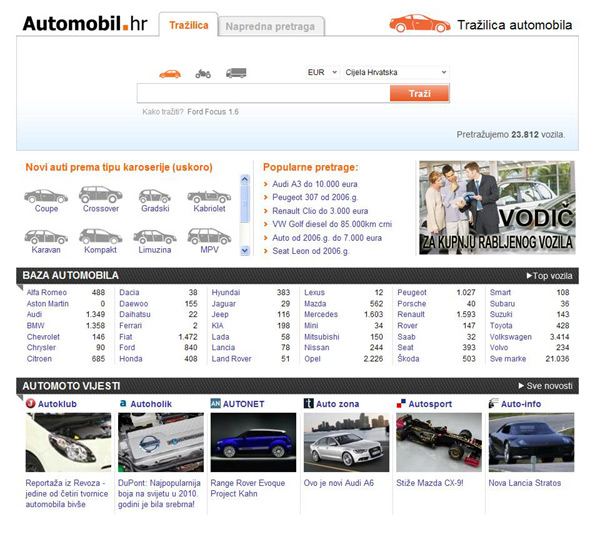Click the Auto-info source icon
Image resolution: width=600 pixels, height=539 pixels.
coord(494,404)
